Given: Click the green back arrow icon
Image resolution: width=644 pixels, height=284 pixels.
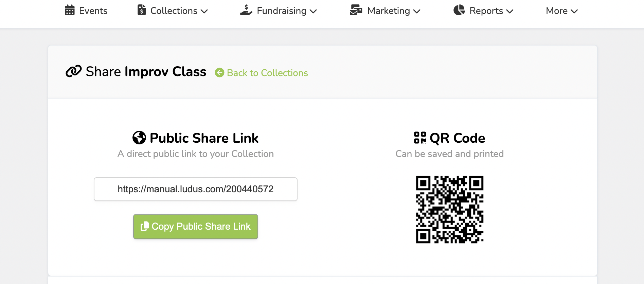Looking at the screenshot, I should pos(219,73).
